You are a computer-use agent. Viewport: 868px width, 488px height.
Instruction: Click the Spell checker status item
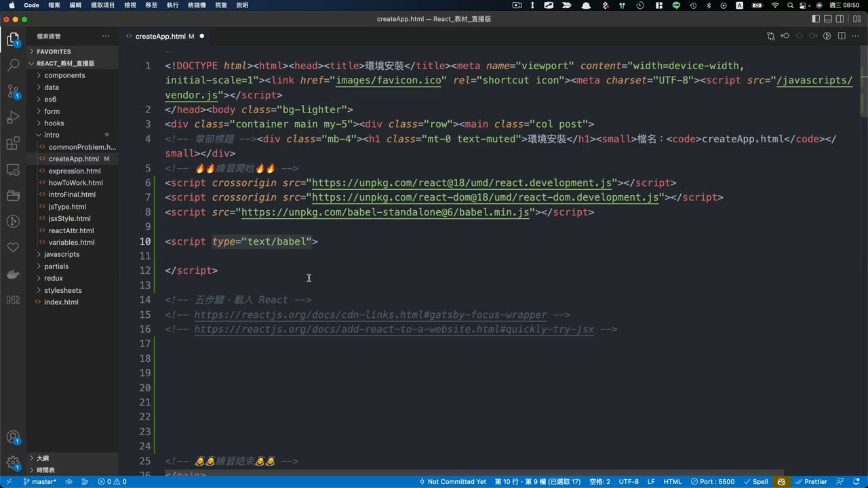pyautogui.click(x=755, y=482)
